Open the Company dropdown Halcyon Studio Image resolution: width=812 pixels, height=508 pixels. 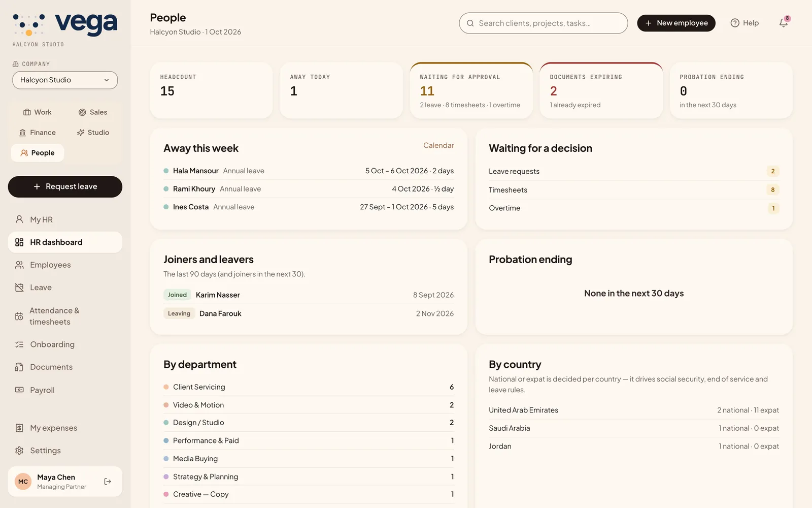(65, 80)
